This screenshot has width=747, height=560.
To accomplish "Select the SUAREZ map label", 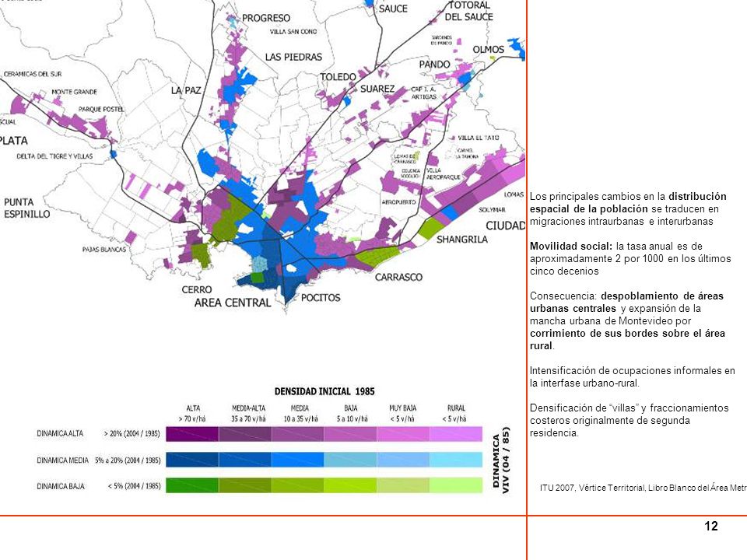I will 377,89.
